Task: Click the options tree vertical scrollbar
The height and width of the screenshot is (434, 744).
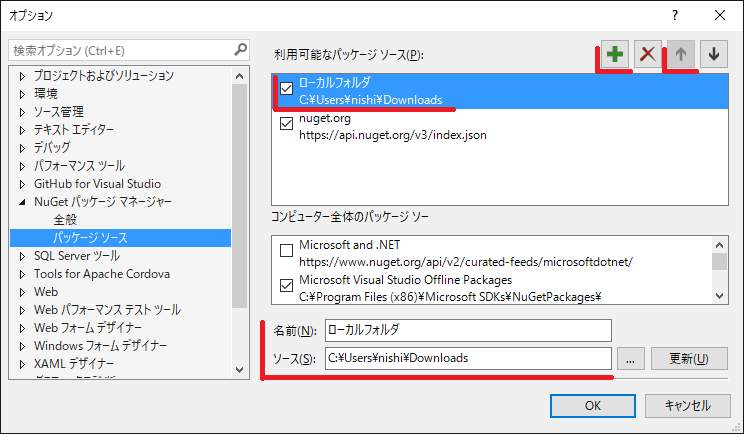Action: pyautogui.click(x=239, y=200)
